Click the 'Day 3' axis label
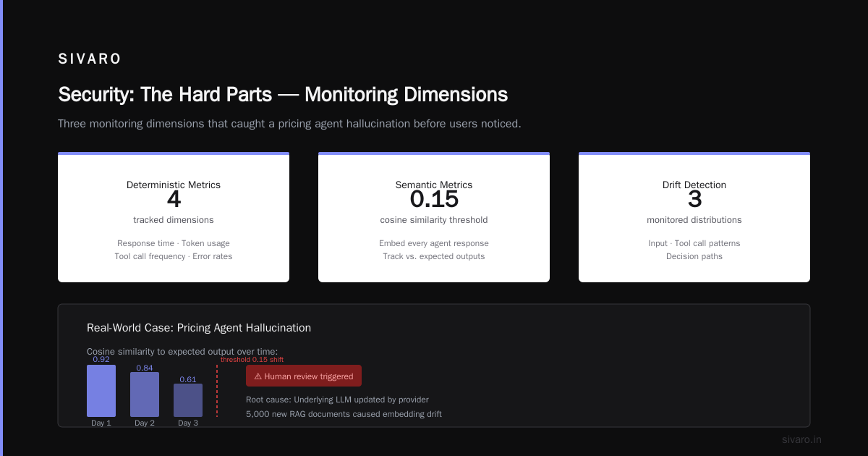Viewport: 868px width, 456px height. pos(188,423)
